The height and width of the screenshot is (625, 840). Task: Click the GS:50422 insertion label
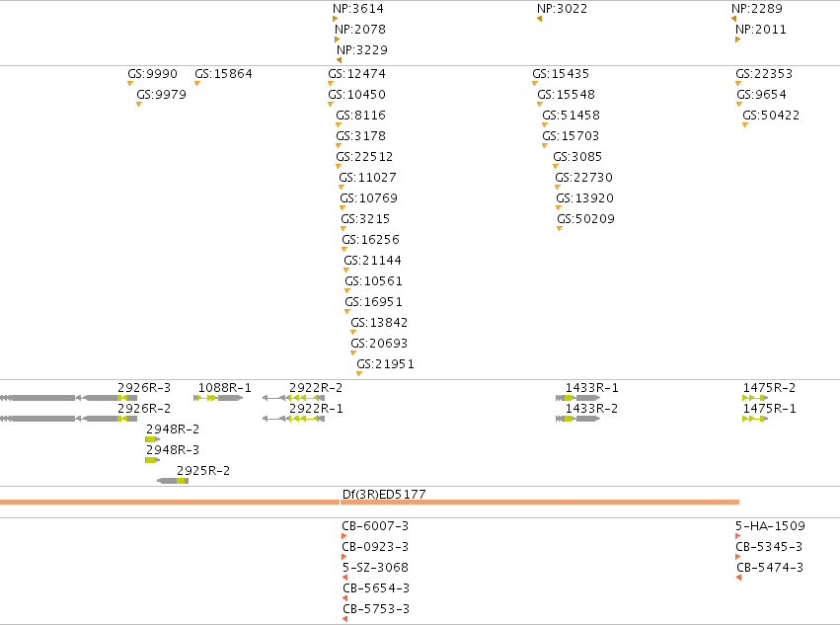click(x=771, y=116)
